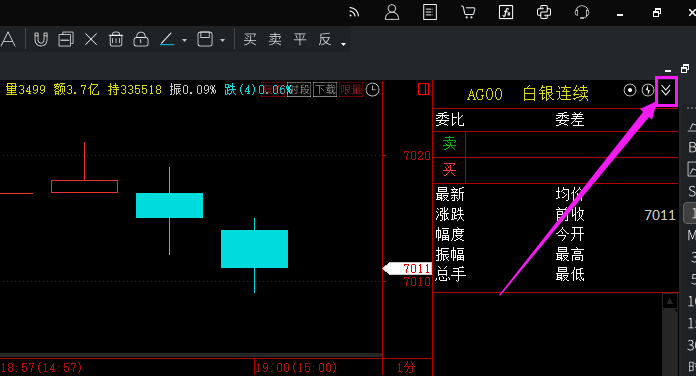The height and width of the screenshot is (376, 696).
Task: Click the scroll up arrow in trade list
Action: [x=669, y=302]
